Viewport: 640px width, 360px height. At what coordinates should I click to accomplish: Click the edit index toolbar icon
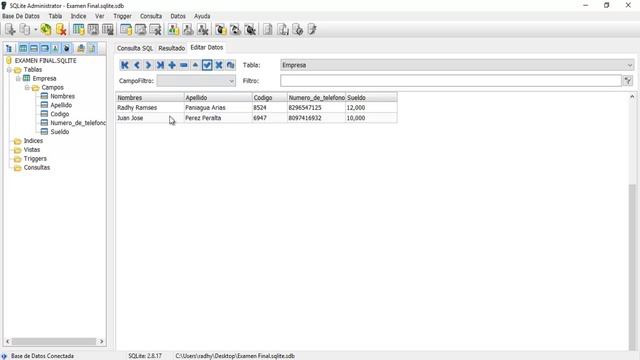coord(141,29)
